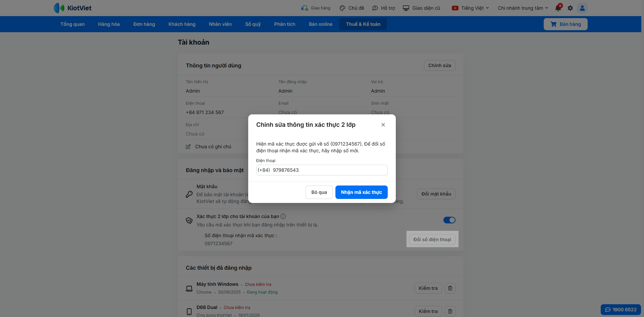
Task: Toggle off two-factor authentication switch
Action: click(449, 220)
